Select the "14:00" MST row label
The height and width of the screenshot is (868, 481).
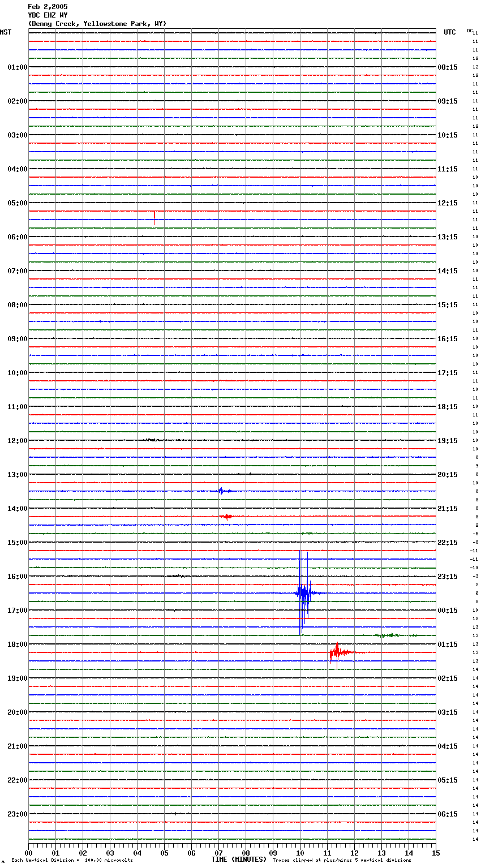pyautogui.click(x=18, y=509)
